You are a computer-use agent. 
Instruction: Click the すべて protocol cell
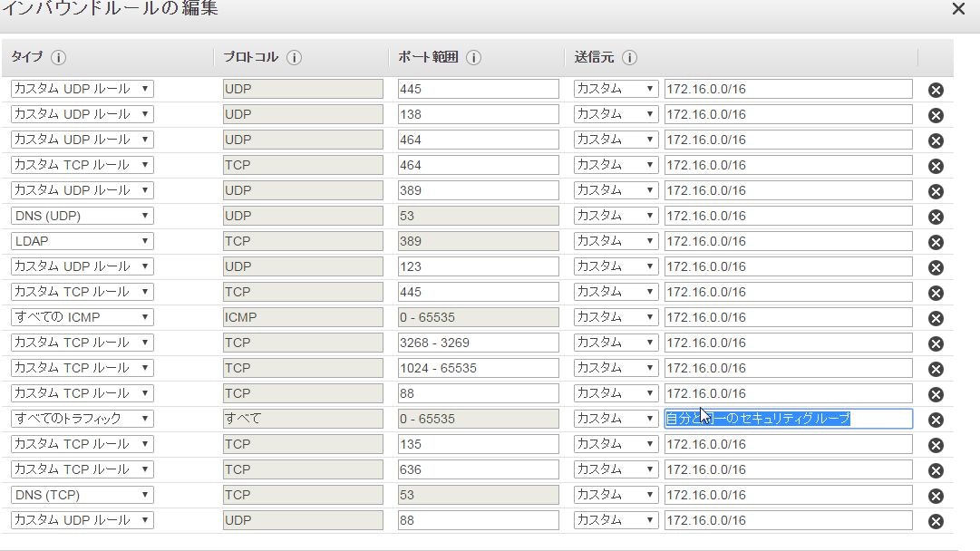303,419
